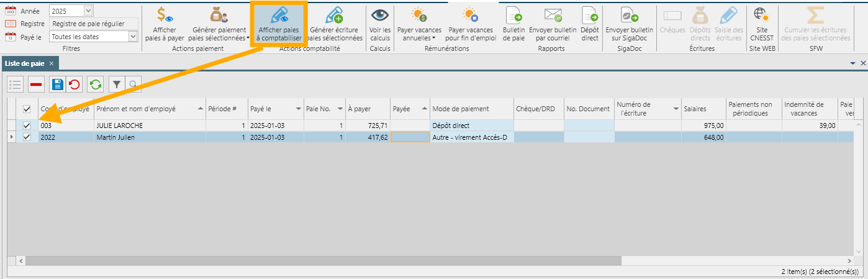
Task: Click the 975,00 salary cell
Action: point(703,126)
